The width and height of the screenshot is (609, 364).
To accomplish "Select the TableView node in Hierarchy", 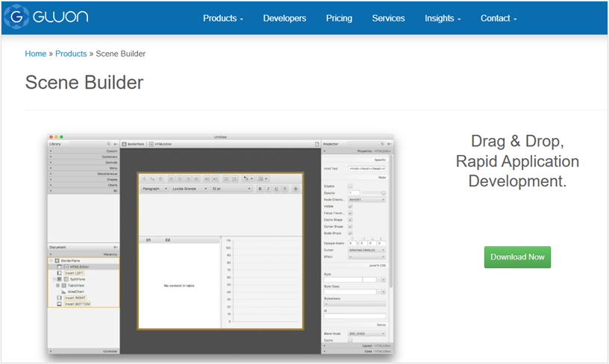I will (76, 285).
